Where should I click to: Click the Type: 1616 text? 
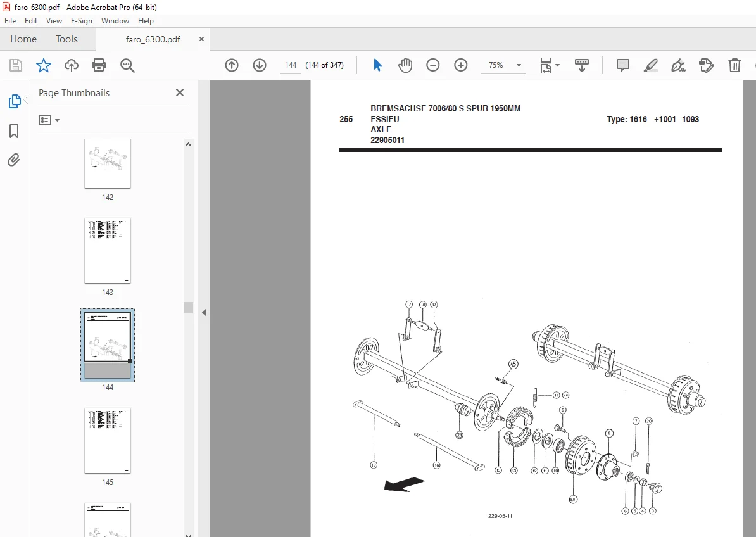click(x=627, y=119)
